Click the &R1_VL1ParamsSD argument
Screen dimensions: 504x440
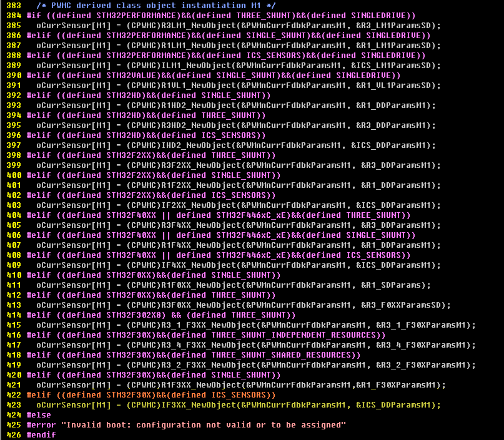[x=393, y=86]
